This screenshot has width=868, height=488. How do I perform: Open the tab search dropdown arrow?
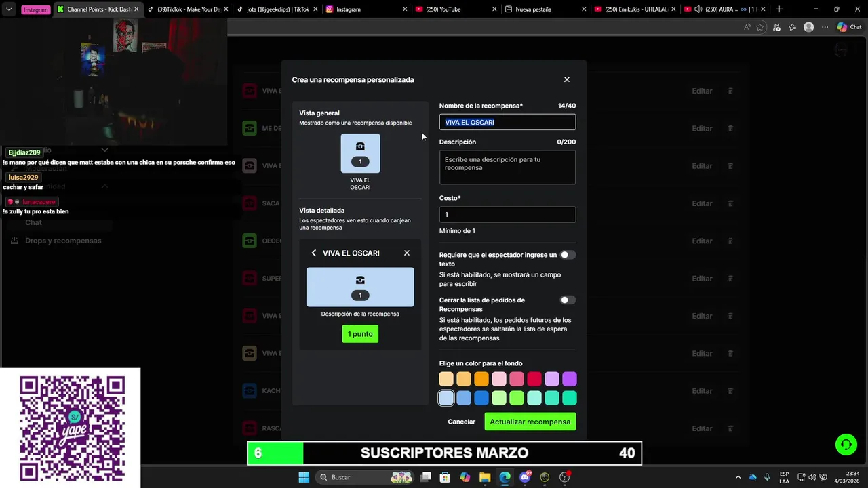[x=9, y=9]
